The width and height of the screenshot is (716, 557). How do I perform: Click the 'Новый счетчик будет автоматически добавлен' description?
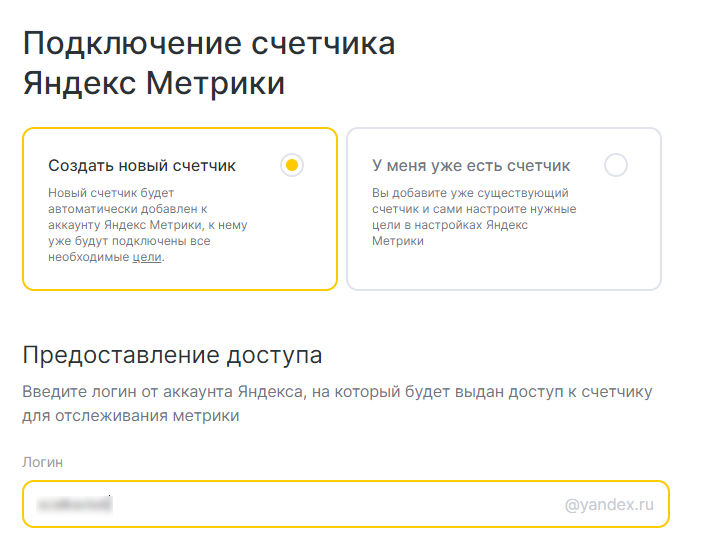[147, 225]
